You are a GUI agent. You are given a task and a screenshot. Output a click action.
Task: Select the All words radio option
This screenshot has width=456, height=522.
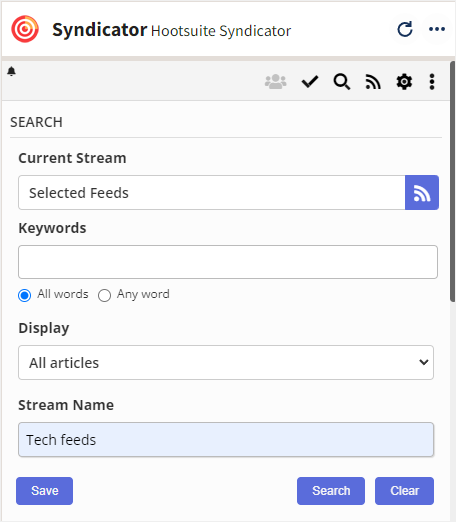(25, 295)
